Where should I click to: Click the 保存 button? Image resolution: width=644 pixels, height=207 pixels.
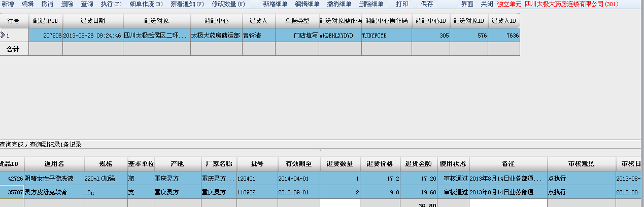[427, 4]
